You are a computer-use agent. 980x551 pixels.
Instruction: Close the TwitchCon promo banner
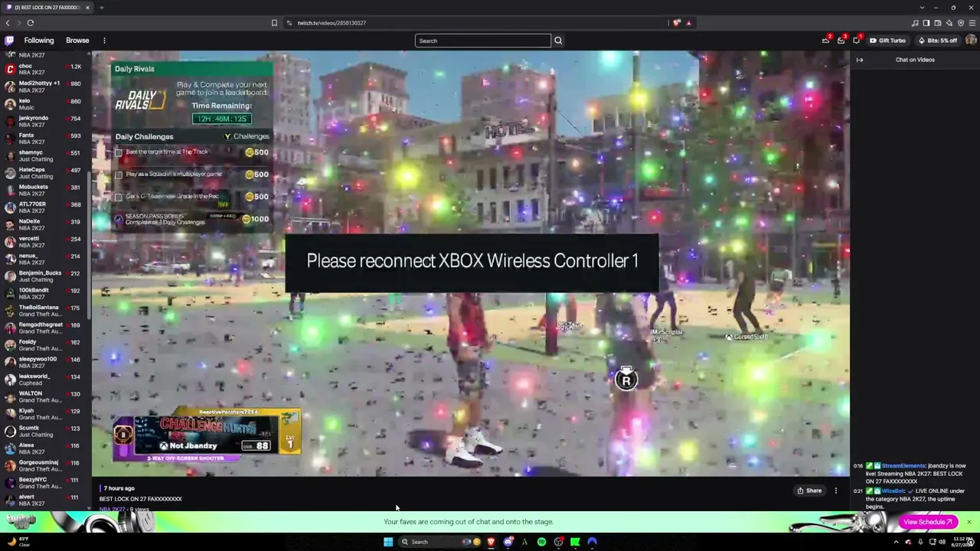969,522
